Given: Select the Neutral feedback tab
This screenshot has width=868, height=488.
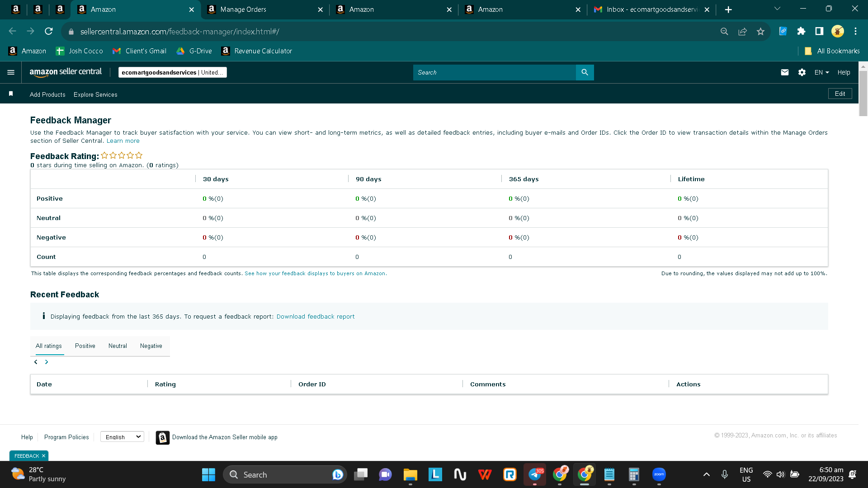Looking at the screenshot, I should pos(118,346).
